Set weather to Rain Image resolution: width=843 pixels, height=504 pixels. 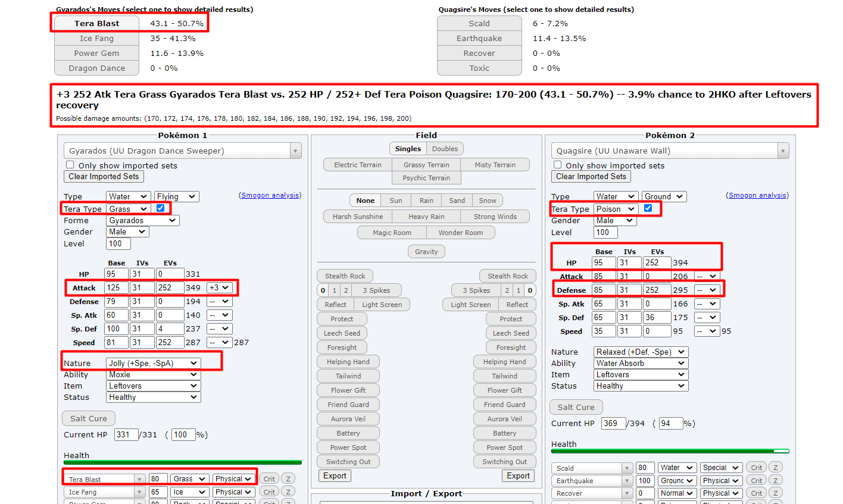(426, 201)
